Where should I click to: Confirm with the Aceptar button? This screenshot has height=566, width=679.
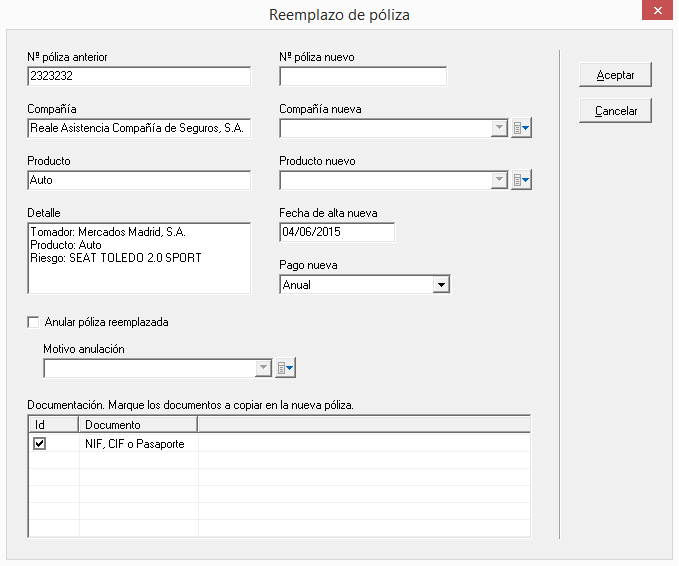[x=615, y=75]
